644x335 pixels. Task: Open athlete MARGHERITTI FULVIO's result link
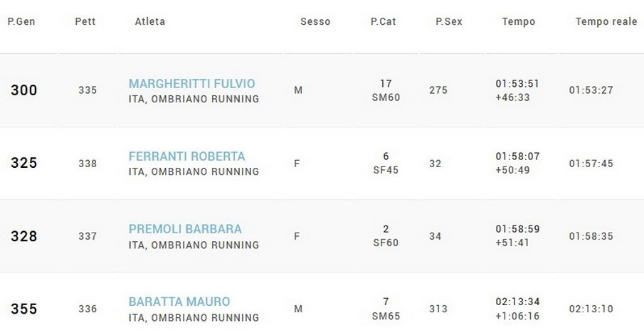click(191, 84)
